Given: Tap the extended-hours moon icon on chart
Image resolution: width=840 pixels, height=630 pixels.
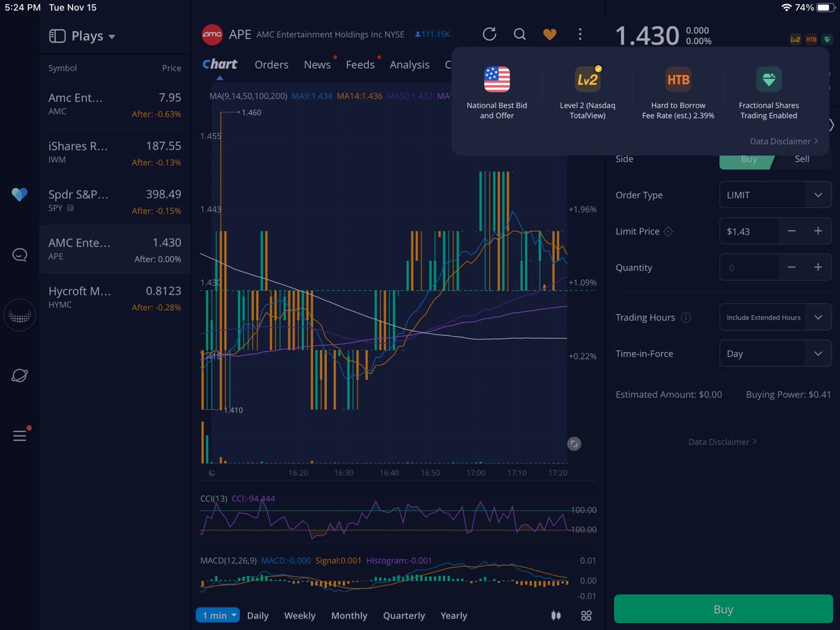Looking at the screenshot, I should click(212, 473).
